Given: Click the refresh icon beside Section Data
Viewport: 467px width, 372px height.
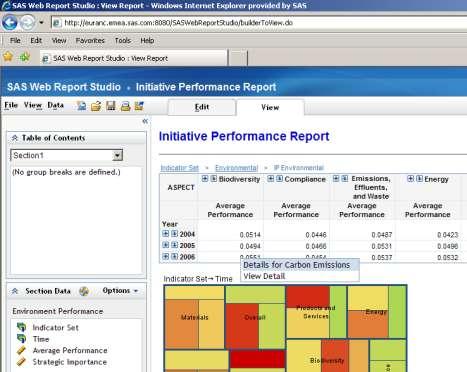Looking at the screenshot, I should [x=84, y=291].
